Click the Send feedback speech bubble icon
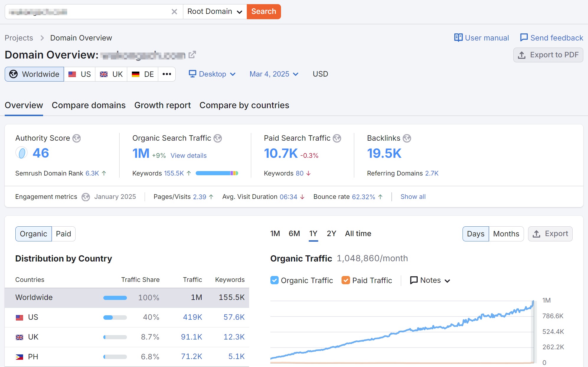The width and height of the screenshot is (588, 367). click(524, 38)
